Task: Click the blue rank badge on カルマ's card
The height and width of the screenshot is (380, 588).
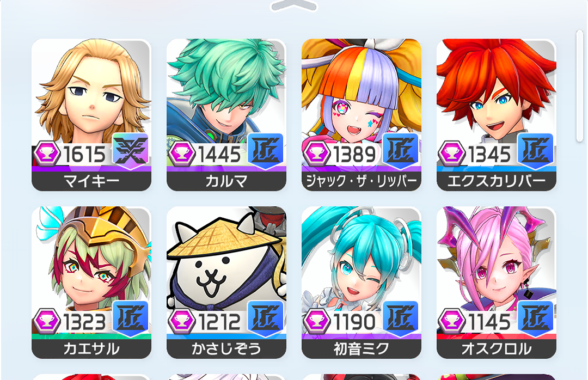Action: (x=266, y=151)
